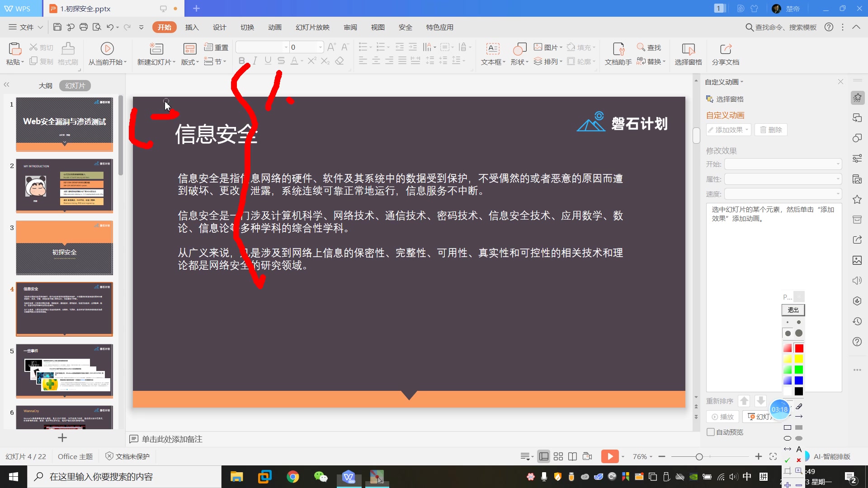Switch to slide sorter view
Screen dimensions: 868x488
click(558, 456)
